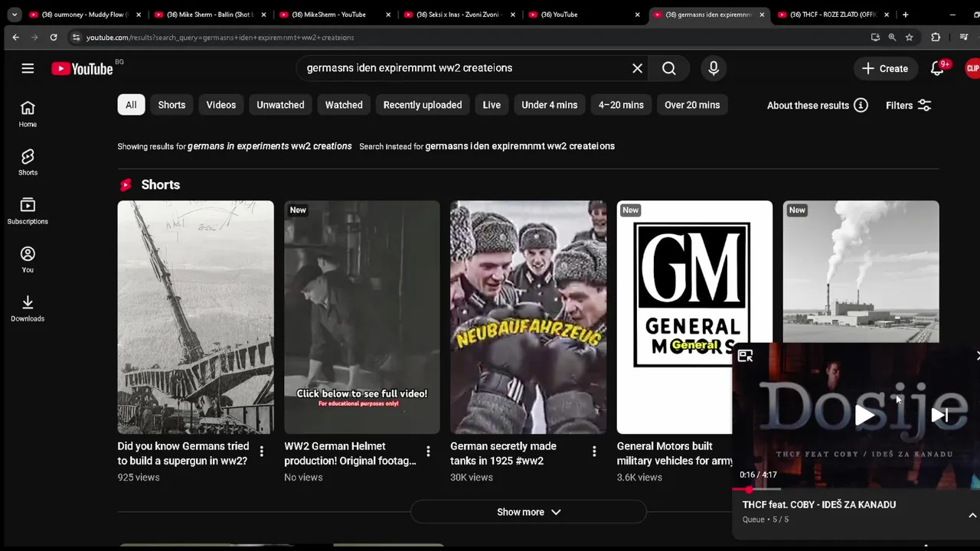Switch to the Seksi x Inas tab

[459, 15]
